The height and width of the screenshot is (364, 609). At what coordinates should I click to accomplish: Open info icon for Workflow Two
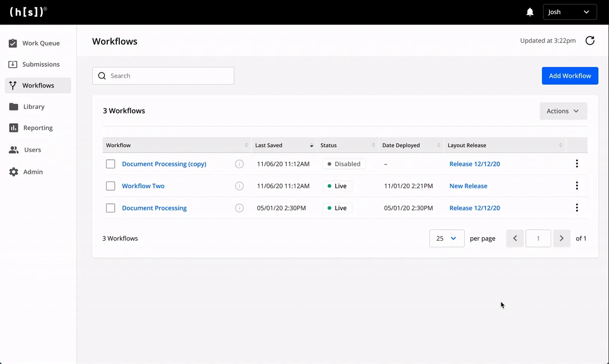coord(240,186)
